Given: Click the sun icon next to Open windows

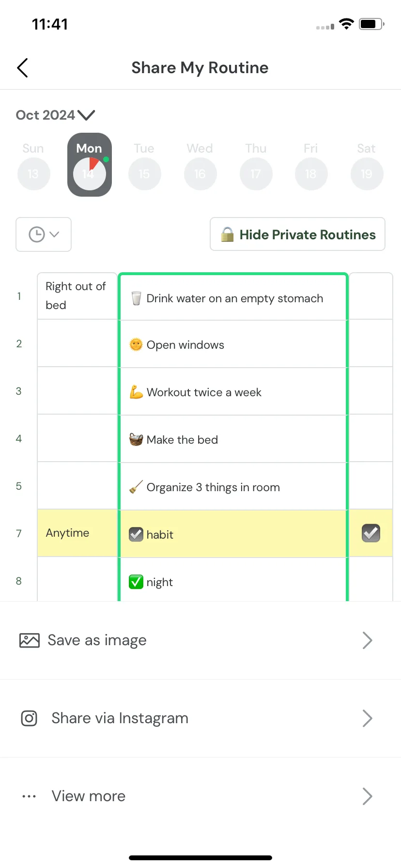Looking at the screenshot, I should [x=136, y=345].
